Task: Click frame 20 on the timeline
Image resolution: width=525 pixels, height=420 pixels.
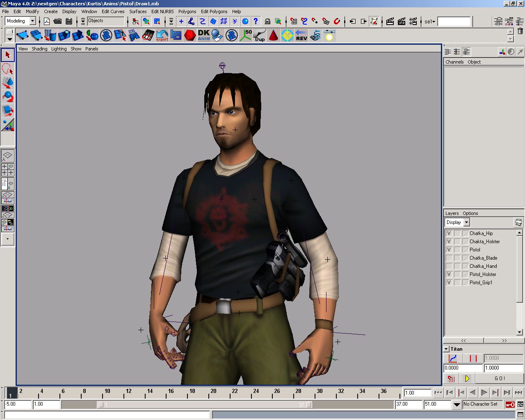Action: point(213,393)
